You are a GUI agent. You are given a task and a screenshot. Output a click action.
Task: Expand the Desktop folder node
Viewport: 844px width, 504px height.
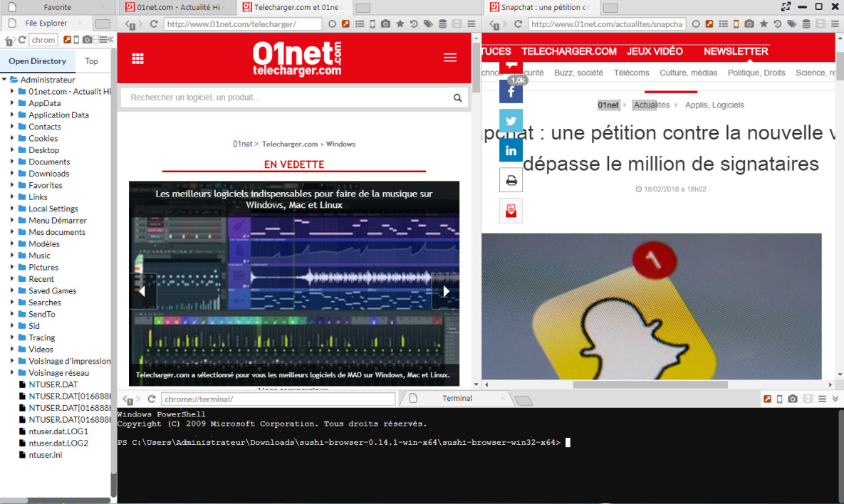[x=12, y=150]
